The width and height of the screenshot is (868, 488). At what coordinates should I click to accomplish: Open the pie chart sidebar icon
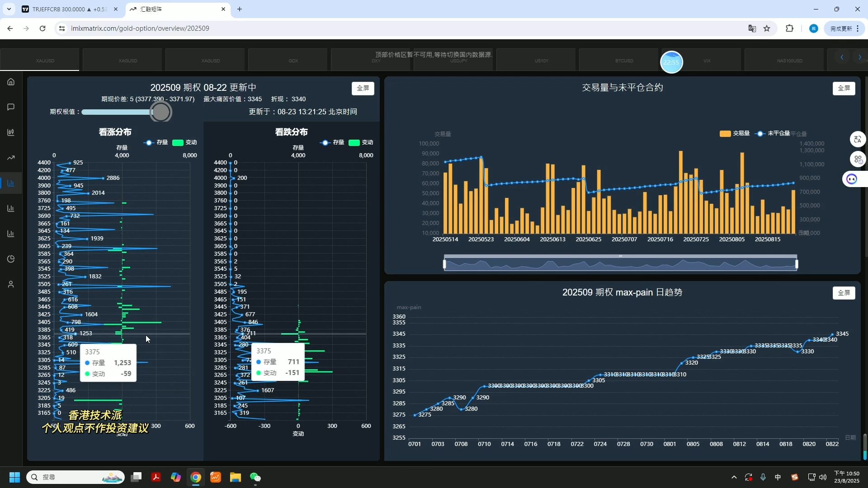click(x=11, y=259)
